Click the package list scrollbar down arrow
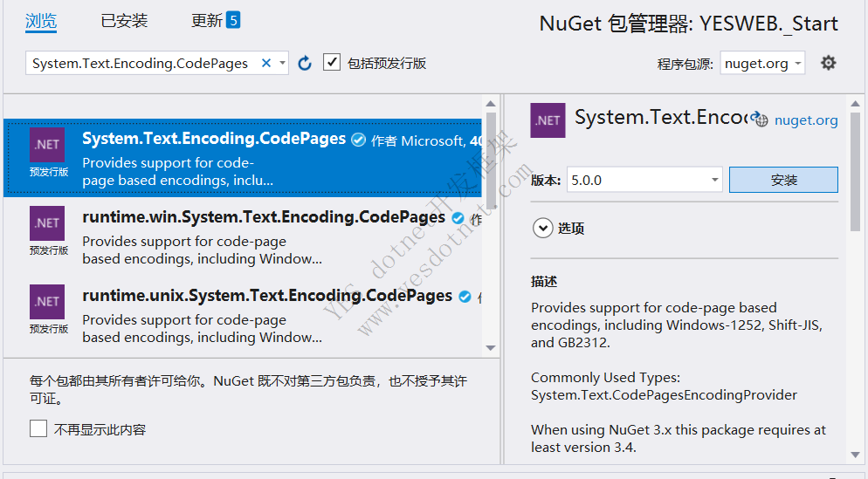Screen dimensions: 868x479 [x=491, y=348]
